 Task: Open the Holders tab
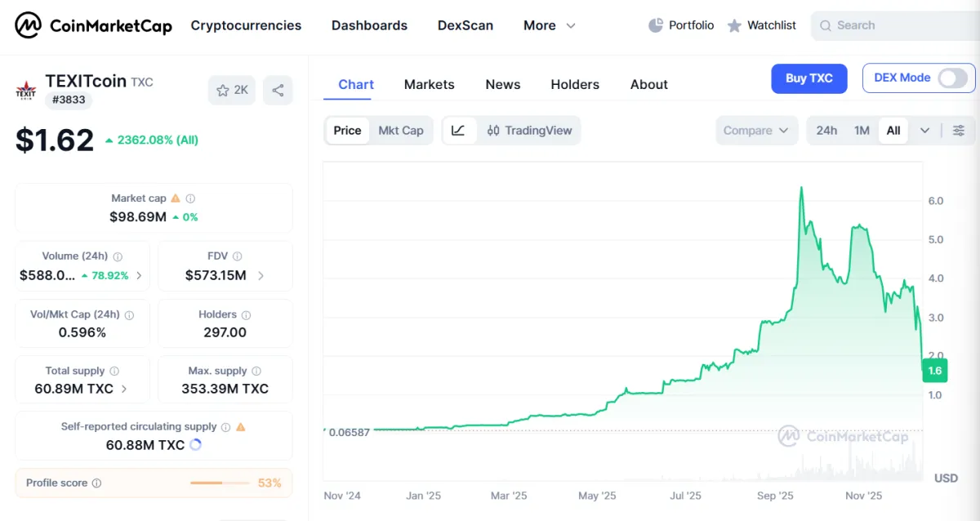pos(575,84)
